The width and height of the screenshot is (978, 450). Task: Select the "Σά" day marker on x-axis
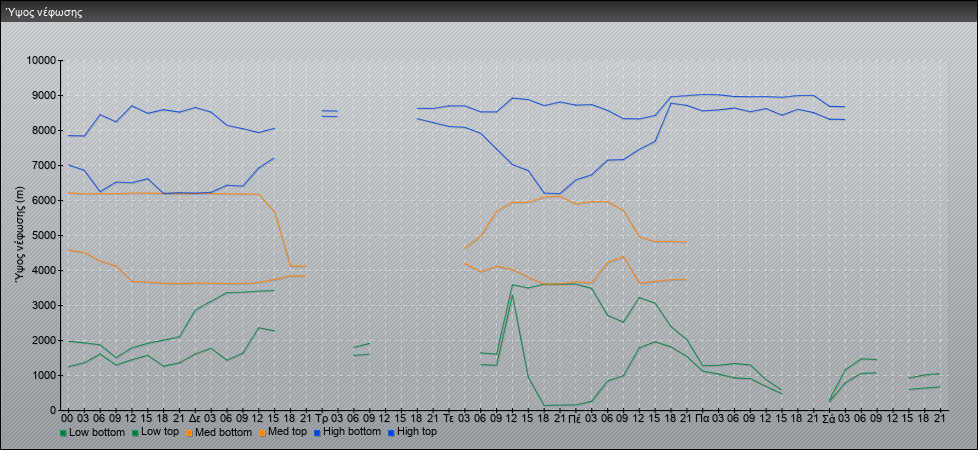coord(829,418)
